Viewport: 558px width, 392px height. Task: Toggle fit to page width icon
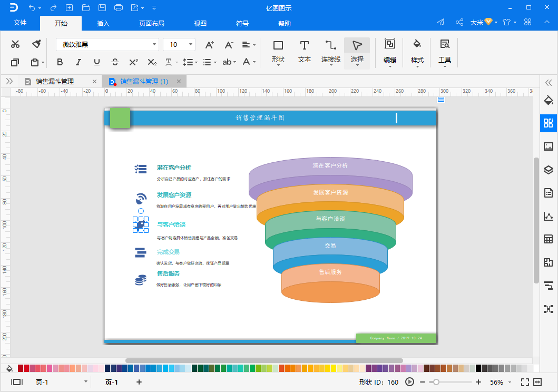pyautogui.click(x=537, y=382)
